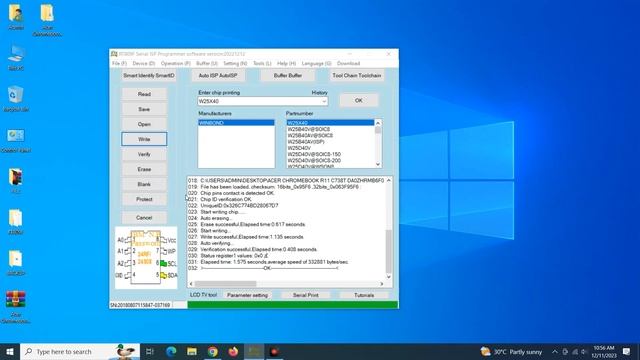Open Tutorials
640x360 pixels.
[x=364, y=295]
